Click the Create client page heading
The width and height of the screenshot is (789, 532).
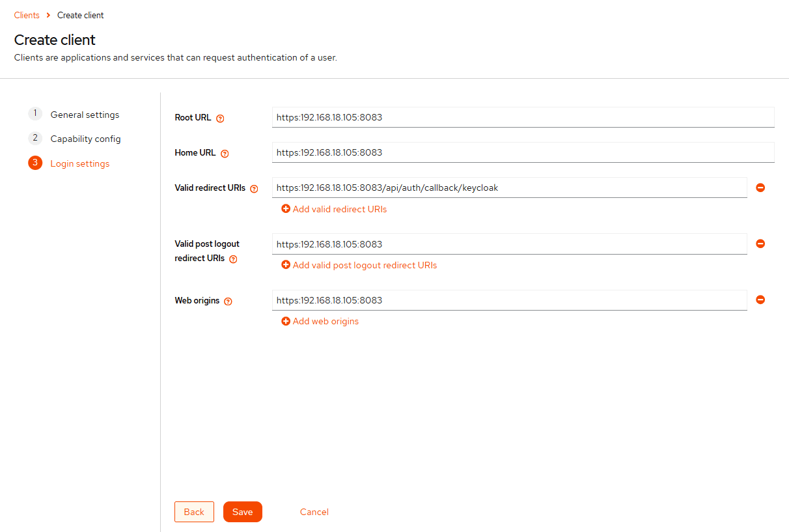[55, 40]
